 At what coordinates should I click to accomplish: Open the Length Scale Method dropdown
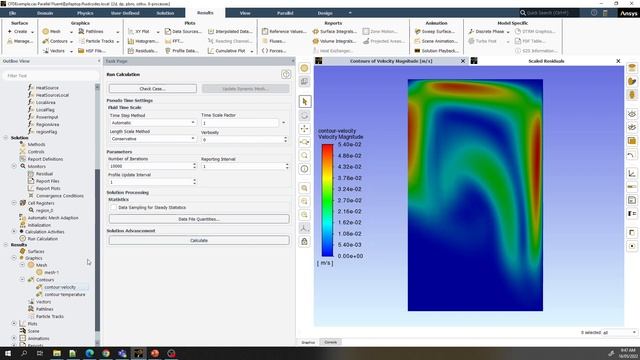coord(152,139)
